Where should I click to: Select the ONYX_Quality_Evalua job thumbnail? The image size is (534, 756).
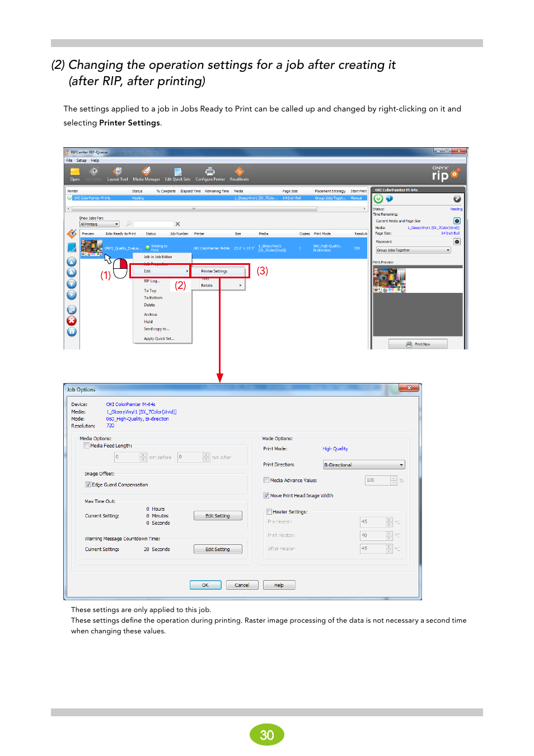point(92,248)
